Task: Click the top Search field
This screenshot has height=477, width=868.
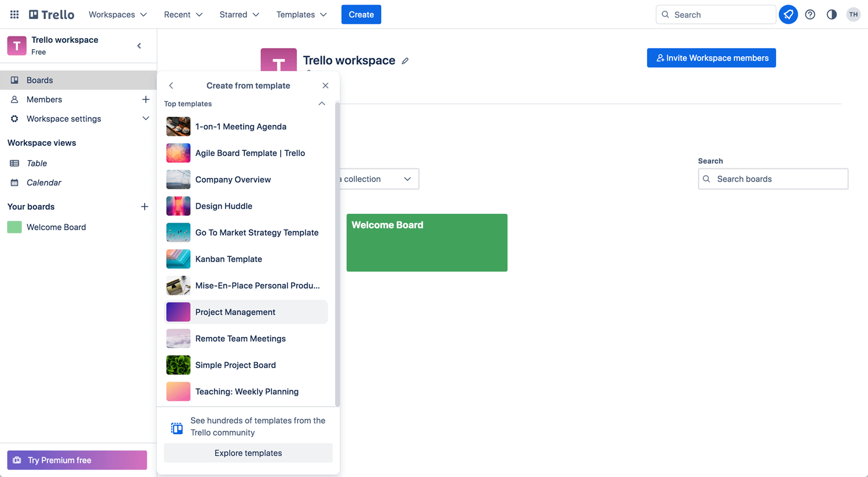Action: [716, 14]
